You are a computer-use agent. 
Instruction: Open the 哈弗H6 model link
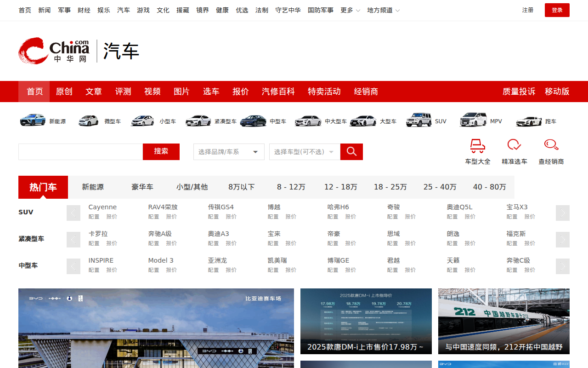[338, 207]
